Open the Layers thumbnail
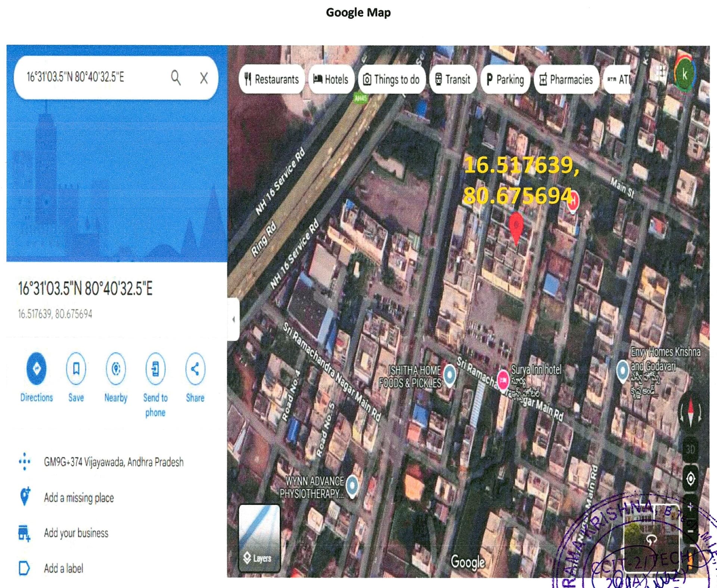717x588 pixels. [x=260, y=538]
